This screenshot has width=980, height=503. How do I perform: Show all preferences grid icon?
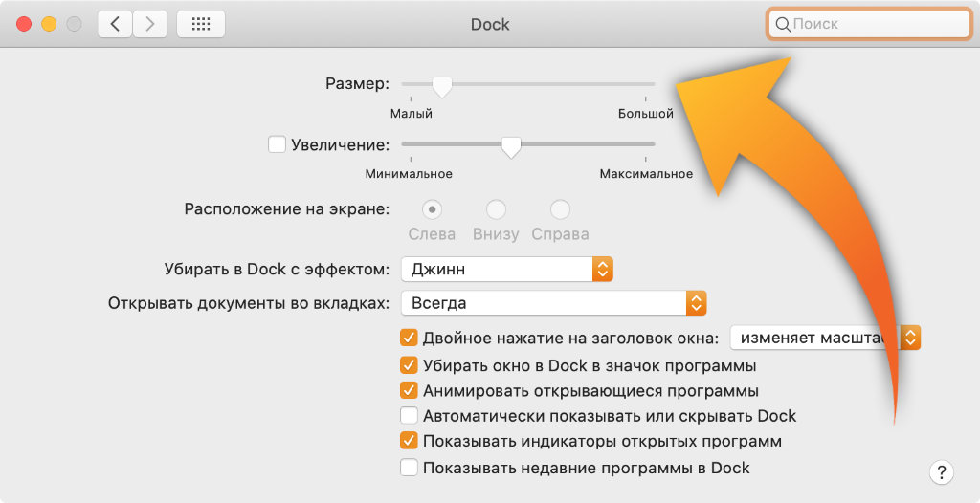pyautogui.click(x=201, y=24)
